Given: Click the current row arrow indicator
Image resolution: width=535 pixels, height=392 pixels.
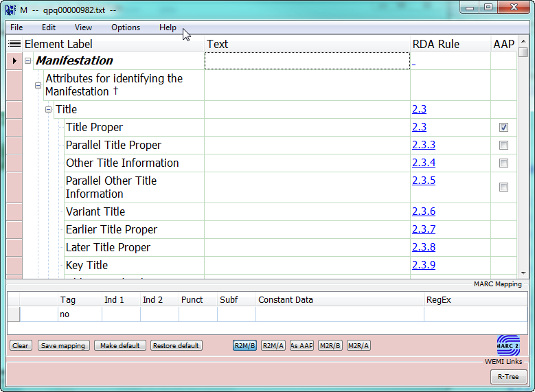Looking at the screenshot, I should pos(14,60).
